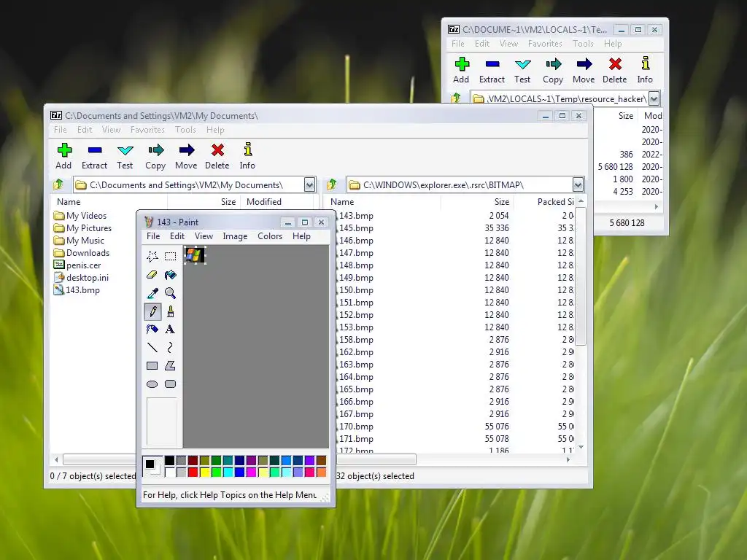Select 145.bmp in BITMAP panel
The width and height of the screenshot is (747, 560).
pyautogui.click(x=356, y=228)
